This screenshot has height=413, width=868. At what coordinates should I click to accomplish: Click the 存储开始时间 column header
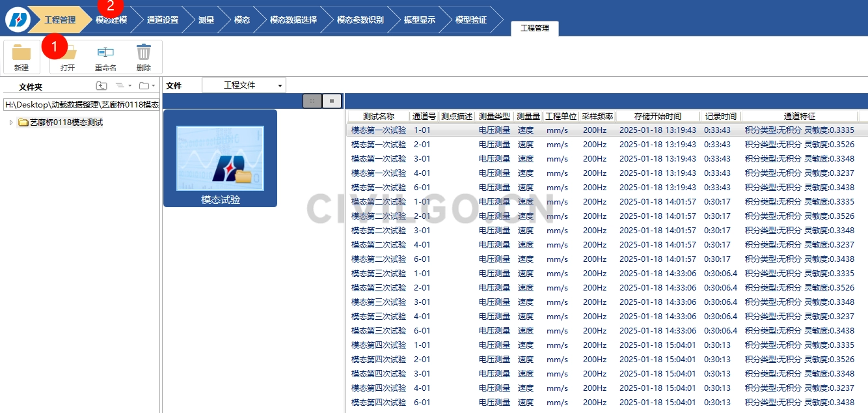coord(657,116)
